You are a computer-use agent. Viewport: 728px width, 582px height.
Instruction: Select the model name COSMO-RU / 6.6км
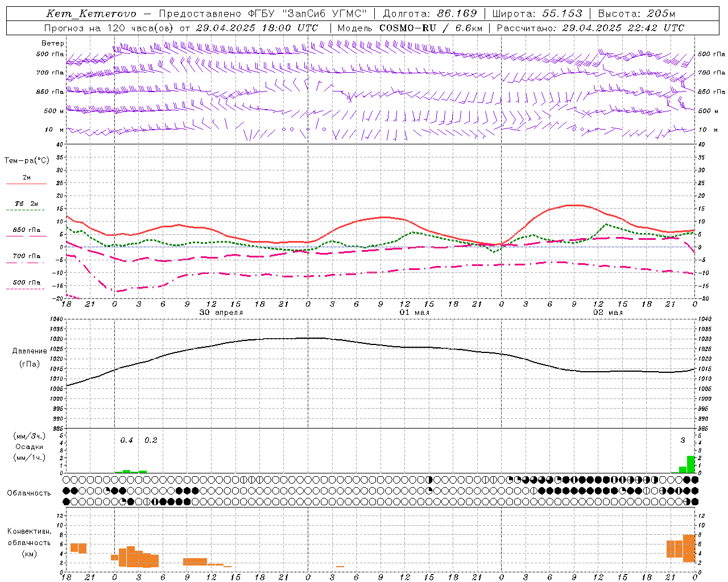[431, 28]
